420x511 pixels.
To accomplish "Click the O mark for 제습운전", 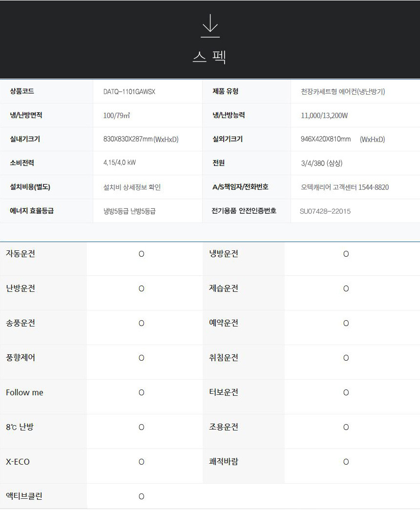I will [x=346, y=289].
